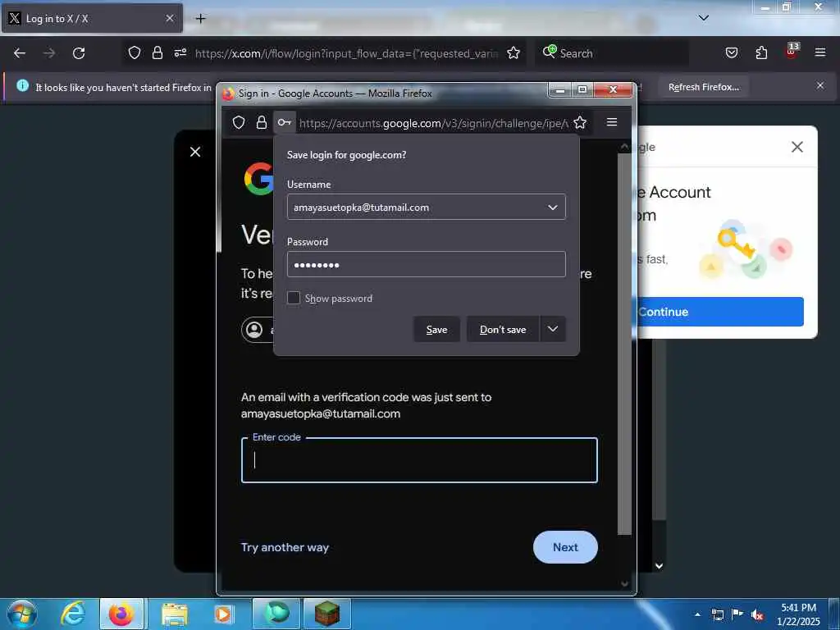The image size is (840, 630).
Task: Click the popup window vertical scrollbar
Action: click(x=624, y=343)
